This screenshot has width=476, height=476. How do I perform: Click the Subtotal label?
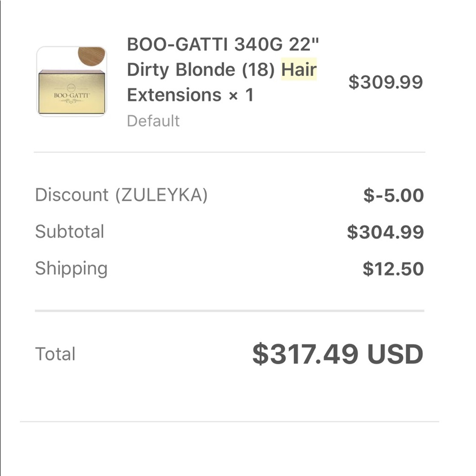click(69, 232)
